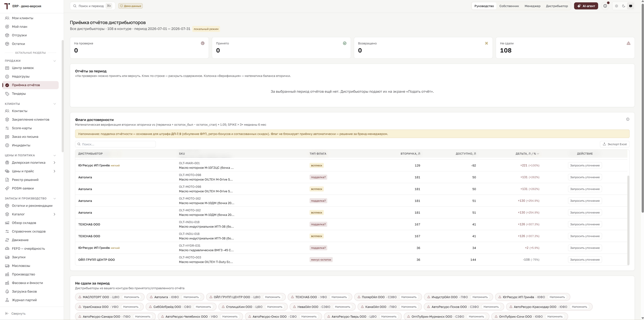Click info icon in top bar

click(605, 6)
